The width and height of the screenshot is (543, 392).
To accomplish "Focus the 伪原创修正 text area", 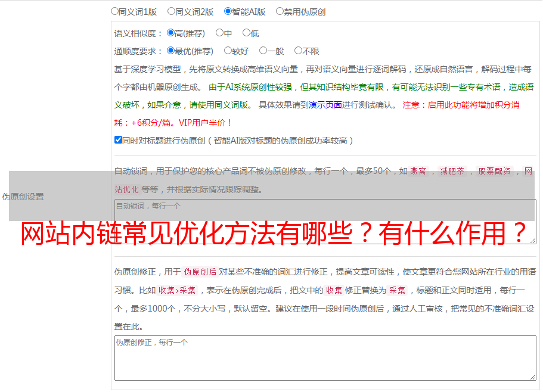I will pos(325,357).
